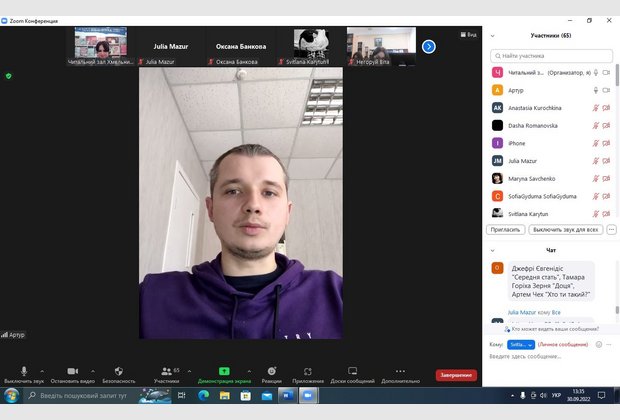
Task: Click the green encryption shield icon
Action: tap(9, 76)
